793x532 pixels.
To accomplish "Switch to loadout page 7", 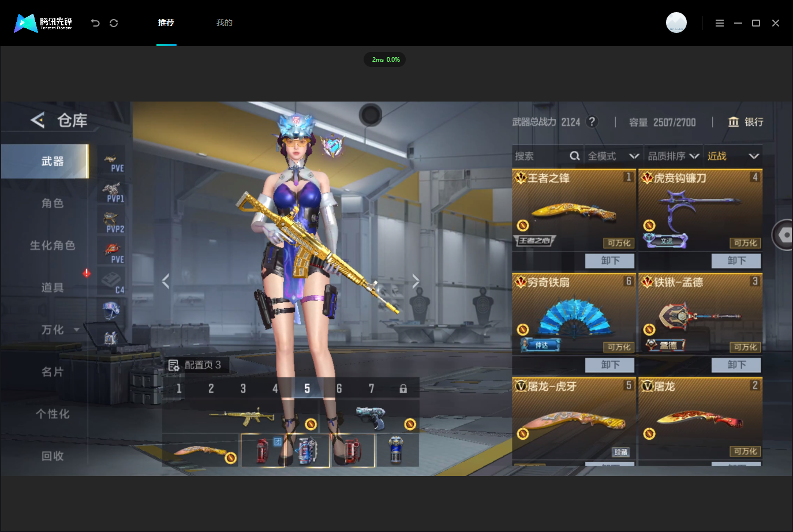I will (x=371, y=388).
